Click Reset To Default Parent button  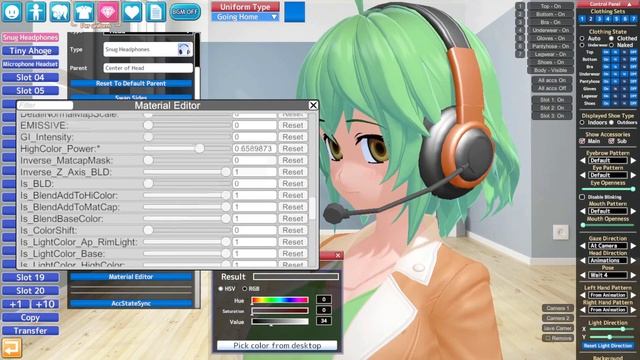(x=131, y=83)
